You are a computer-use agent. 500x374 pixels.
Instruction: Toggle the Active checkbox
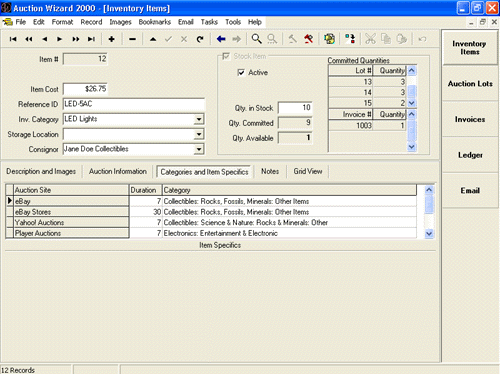(241, 72)
